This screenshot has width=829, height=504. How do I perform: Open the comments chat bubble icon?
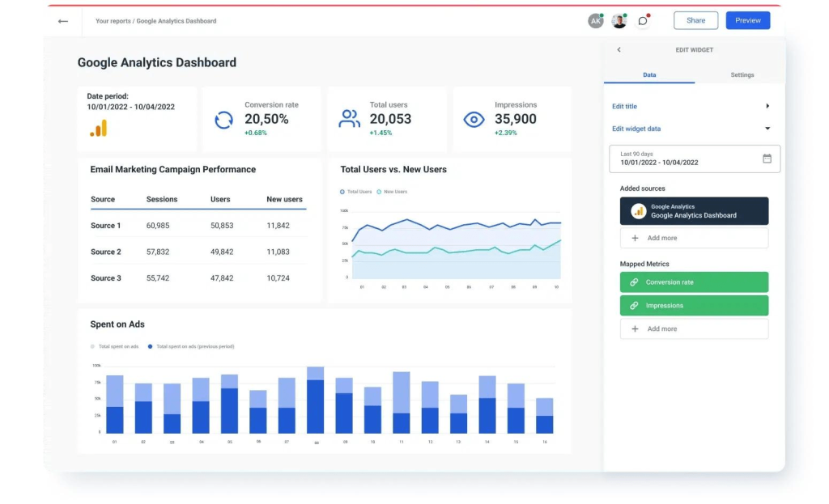(x=642, y=20)
